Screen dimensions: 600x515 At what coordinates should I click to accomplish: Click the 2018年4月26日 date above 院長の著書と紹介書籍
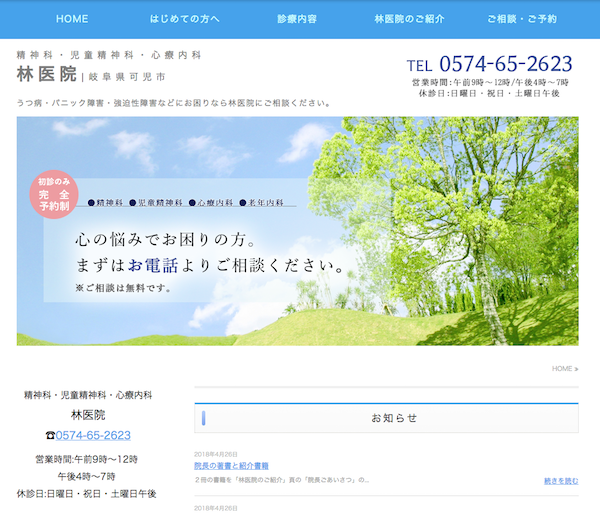(216, 454)
